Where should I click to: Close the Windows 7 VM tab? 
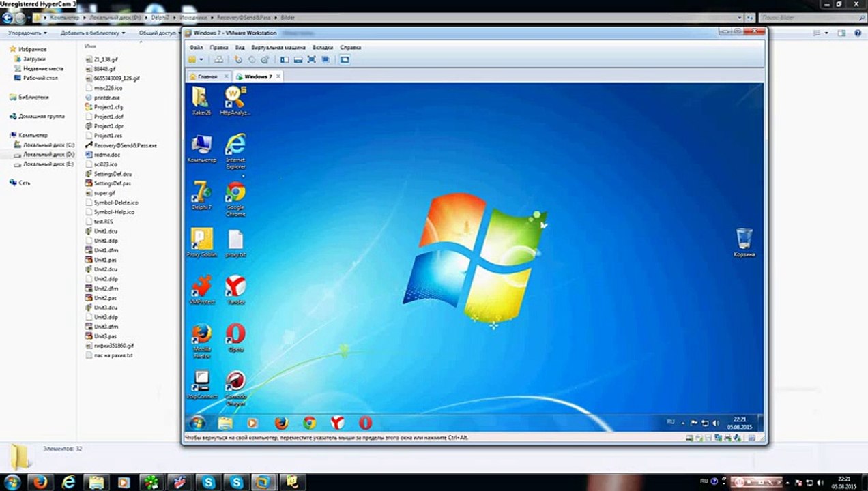[x=278, y=77]
